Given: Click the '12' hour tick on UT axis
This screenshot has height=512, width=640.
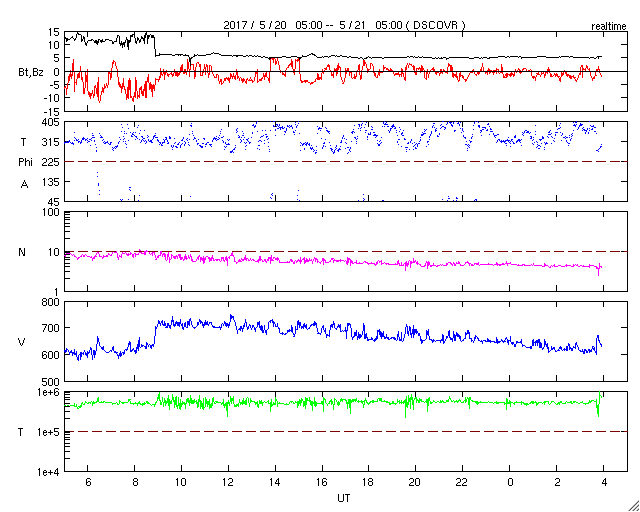Looking at the screenshot, I should [228, 482].
